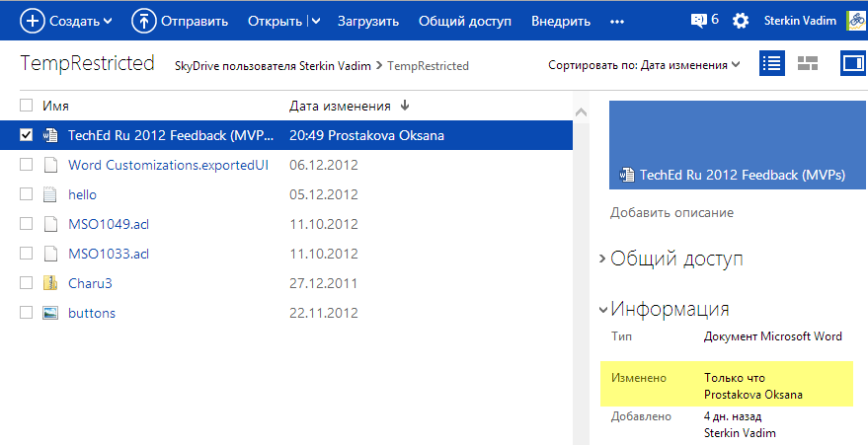This screenshot has width=868, height=445.
Task: Toggle the details pane icon
Action: [x=853, y=63]
